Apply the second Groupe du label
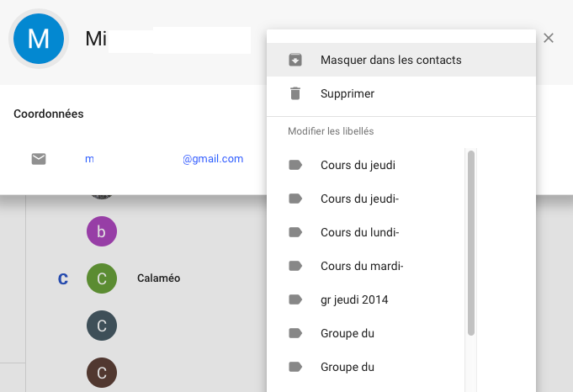This screenshot has height=392, width=573. point(365,367)
